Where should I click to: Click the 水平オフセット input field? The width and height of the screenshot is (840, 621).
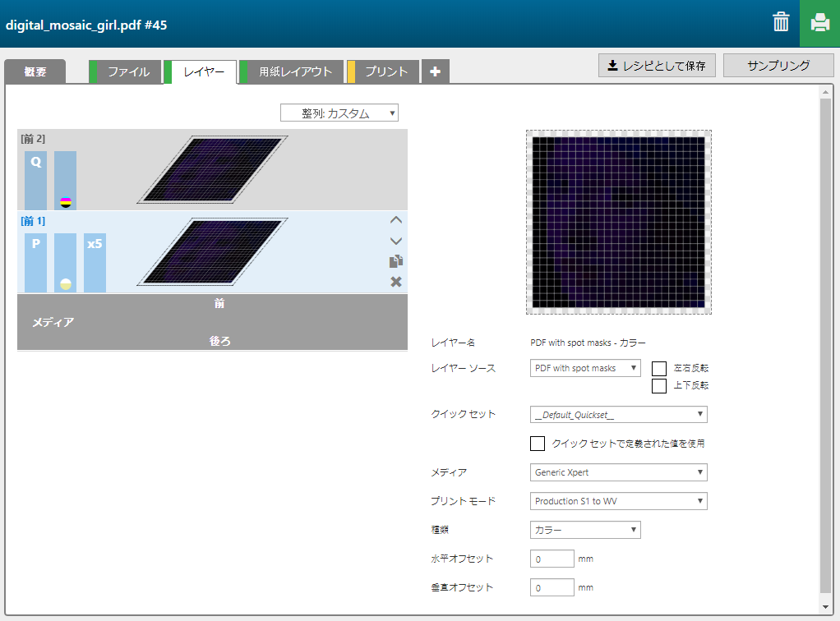click(552, 559)
